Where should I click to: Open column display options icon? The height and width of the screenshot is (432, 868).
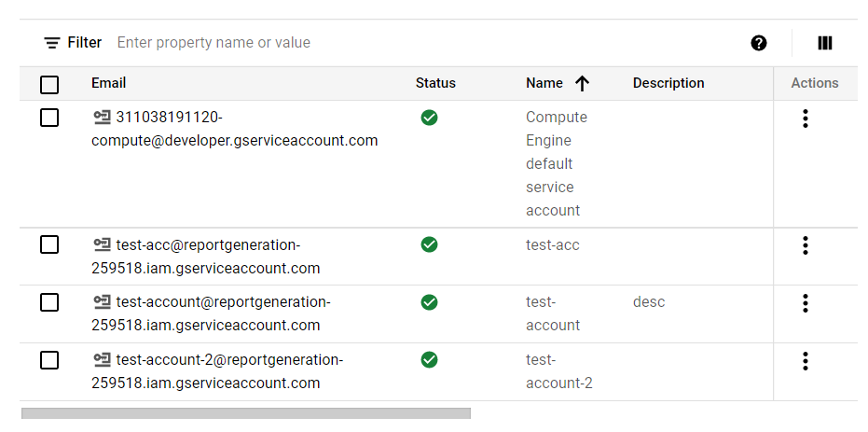click(x=824, y=43)
